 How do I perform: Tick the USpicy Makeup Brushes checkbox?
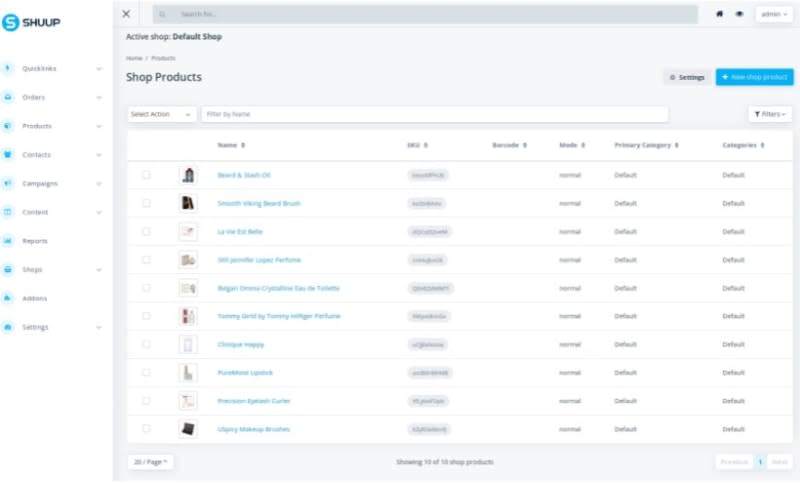146,428
